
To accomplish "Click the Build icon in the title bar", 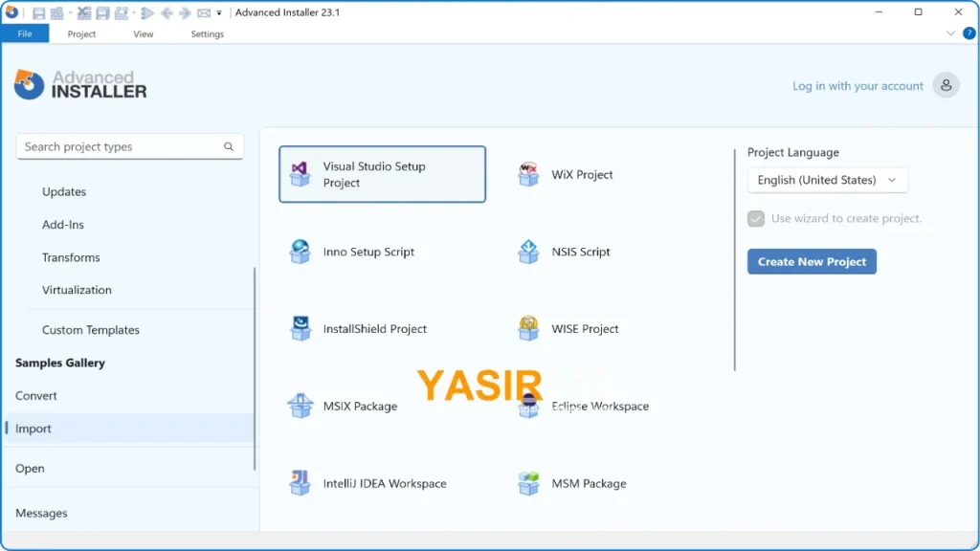I will point(56,12).
